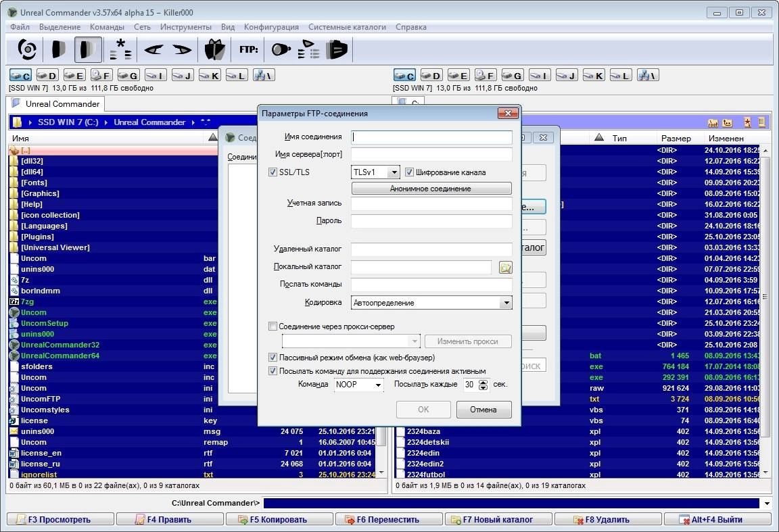Open the TLSv1 protocol dropdown
The width and height of the screenshot is (779, 532).
[394, 172]
